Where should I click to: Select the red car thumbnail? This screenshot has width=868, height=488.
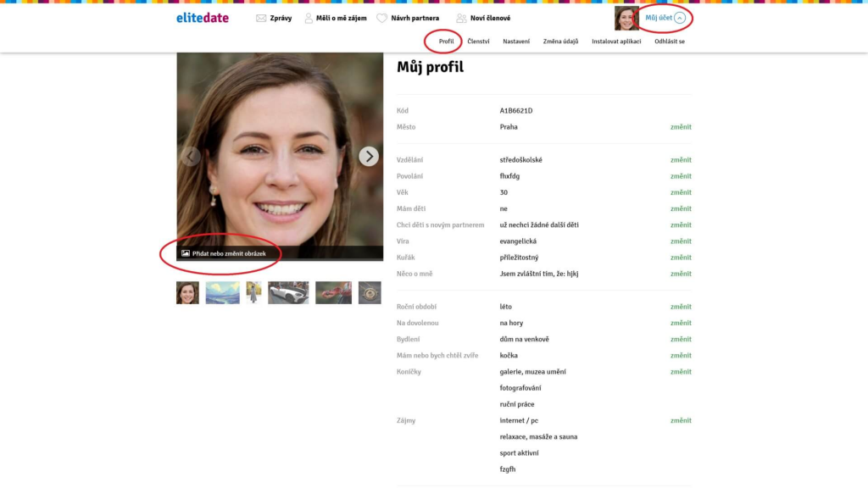click(x=333, y=292)
